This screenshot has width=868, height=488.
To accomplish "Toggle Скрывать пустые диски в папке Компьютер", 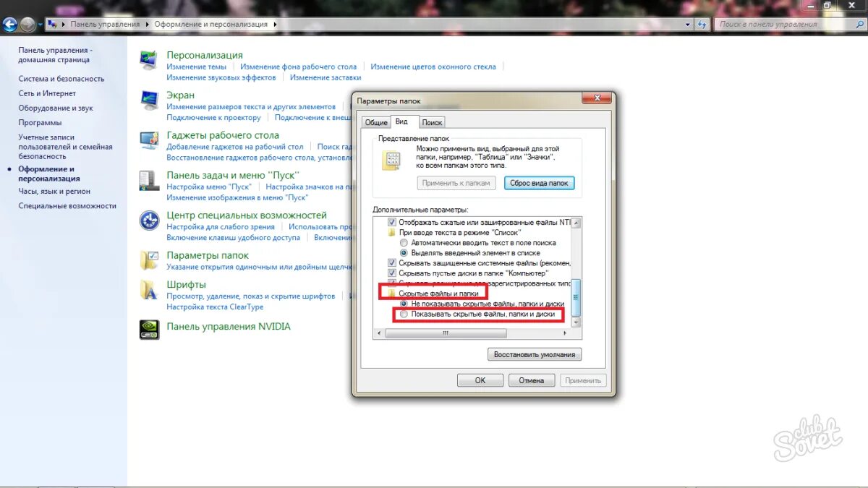I will click(392, 273).
